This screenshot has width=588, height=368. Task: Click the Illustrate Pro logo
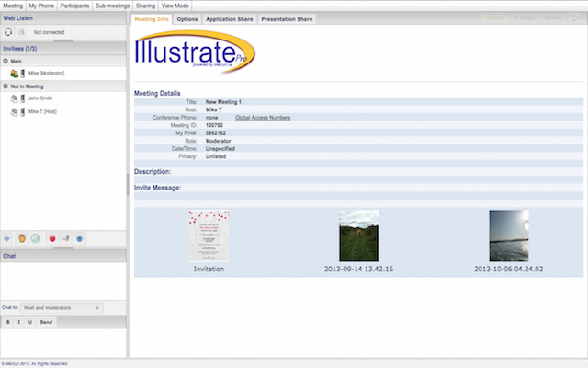coord(195,52)
